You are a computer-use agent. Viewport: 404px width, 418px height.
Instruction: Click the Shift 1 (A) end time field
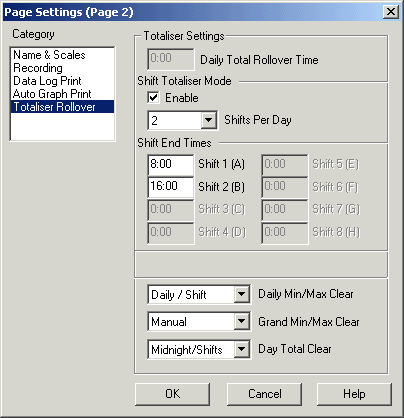170,165
